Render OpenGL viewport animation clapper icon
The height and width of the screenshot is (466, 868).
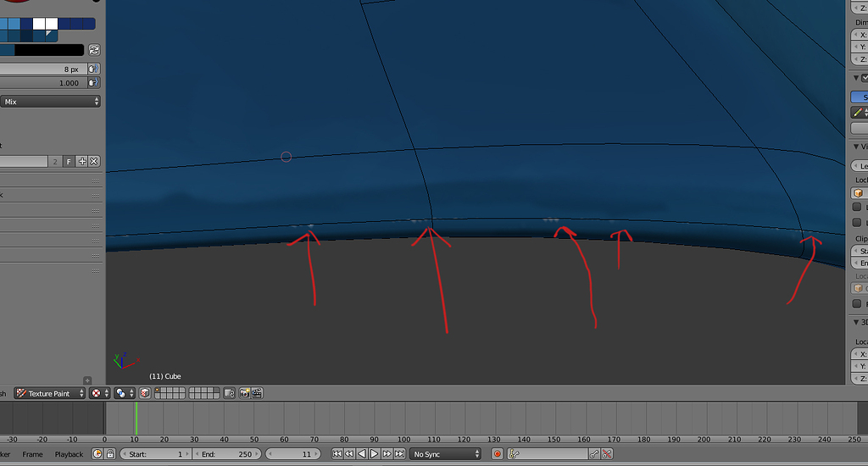pyautogui.click(x=257, y=393)
